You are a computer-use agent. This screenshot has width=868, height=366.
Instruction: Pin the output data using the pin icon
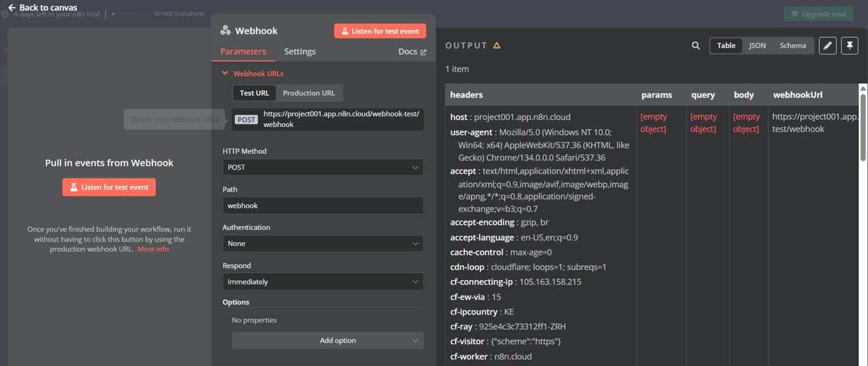pyautogui.click(x=850, y=45)
